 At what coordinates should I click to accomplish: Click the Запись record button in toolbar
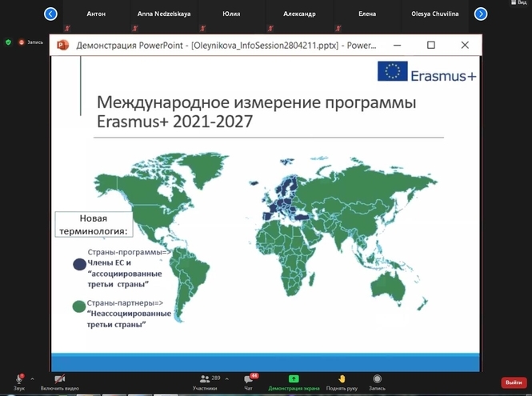click(x=377, y=382)
